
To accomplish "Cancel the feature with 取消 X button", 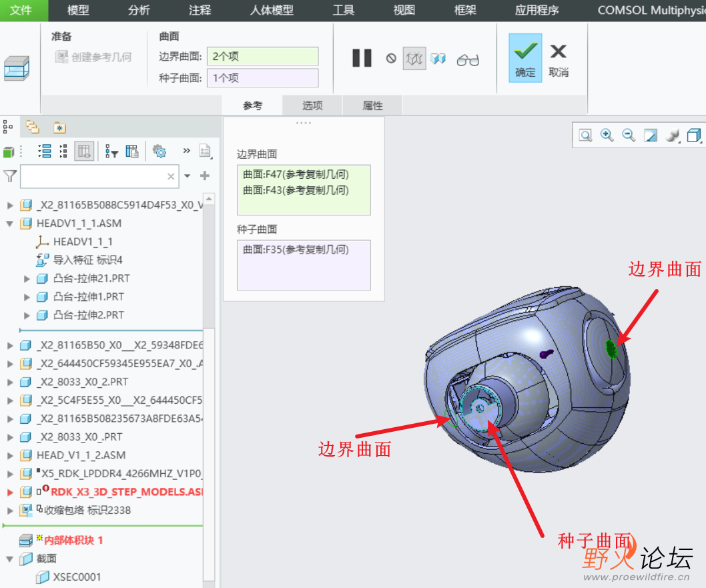I will (x=559, y=59).
